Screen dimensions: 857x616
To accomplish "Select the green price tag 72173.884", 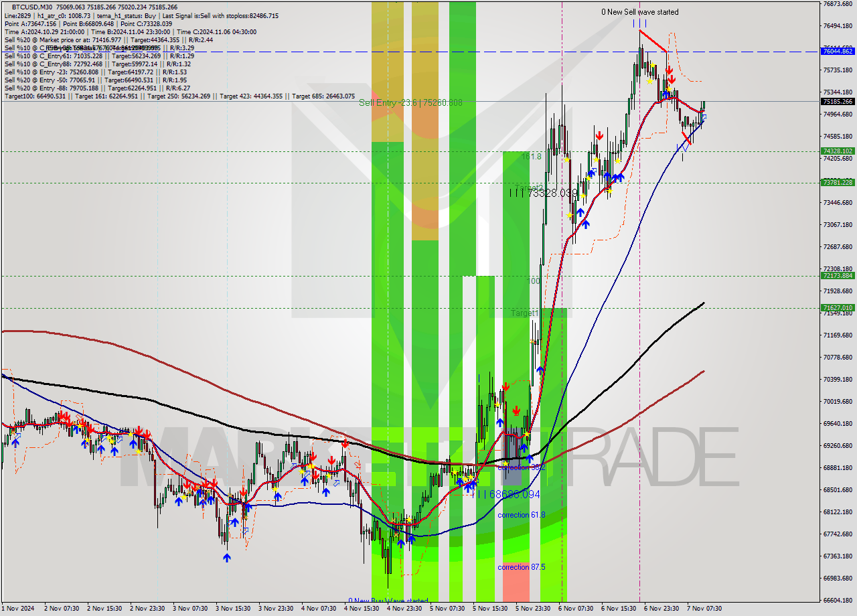I will click(838, 275).
